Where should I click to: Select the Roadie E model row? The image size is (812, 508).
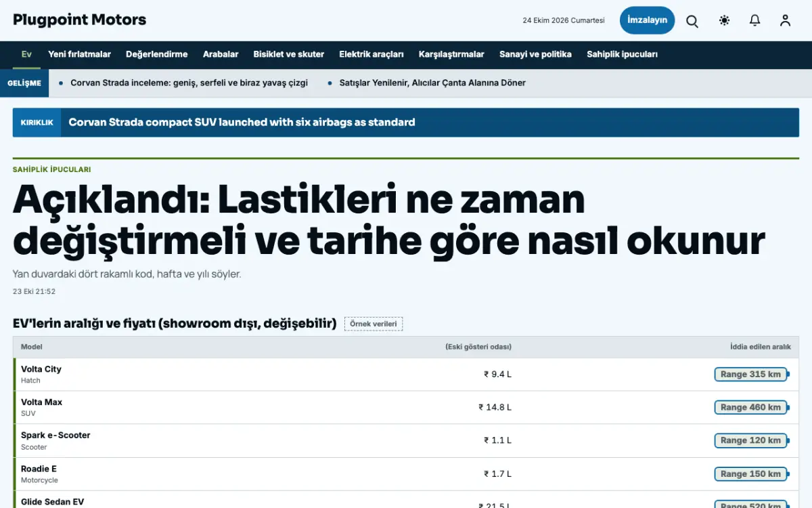[406, 474]
